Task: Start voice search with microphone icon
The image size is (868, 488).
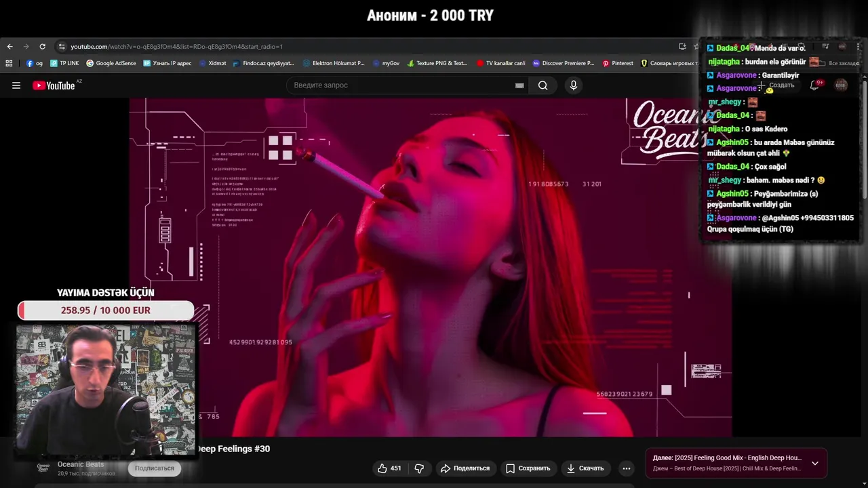Action: coord(574,85)
